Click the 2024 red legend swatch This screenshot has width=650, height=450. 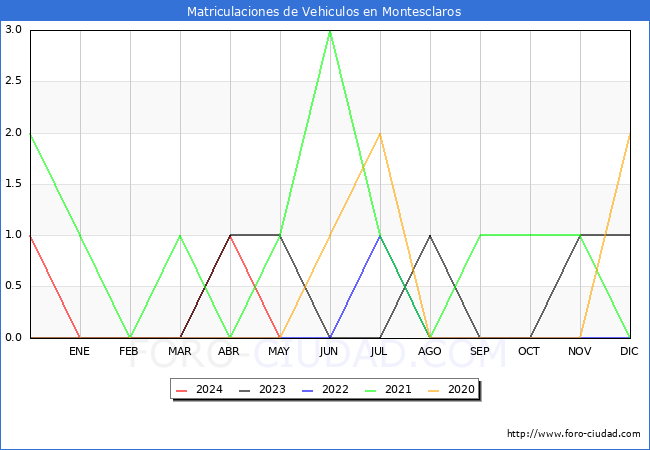pyautogui.click(x=182, y=390)
